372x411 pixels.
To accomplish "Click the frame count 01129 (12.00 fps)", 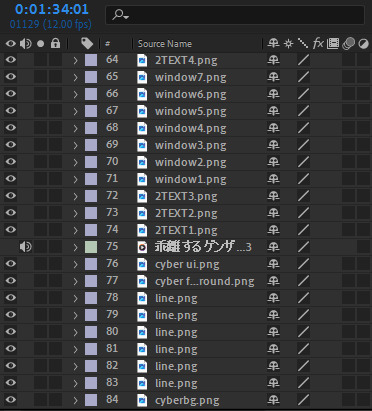I will click(x=50, y=24).
